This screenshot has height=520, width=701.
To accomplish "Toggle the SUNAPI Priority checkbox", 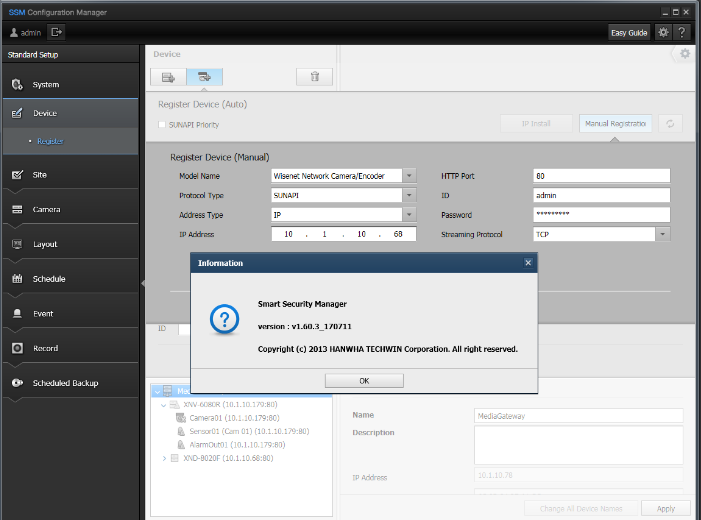I will click(x=162, y=125).
